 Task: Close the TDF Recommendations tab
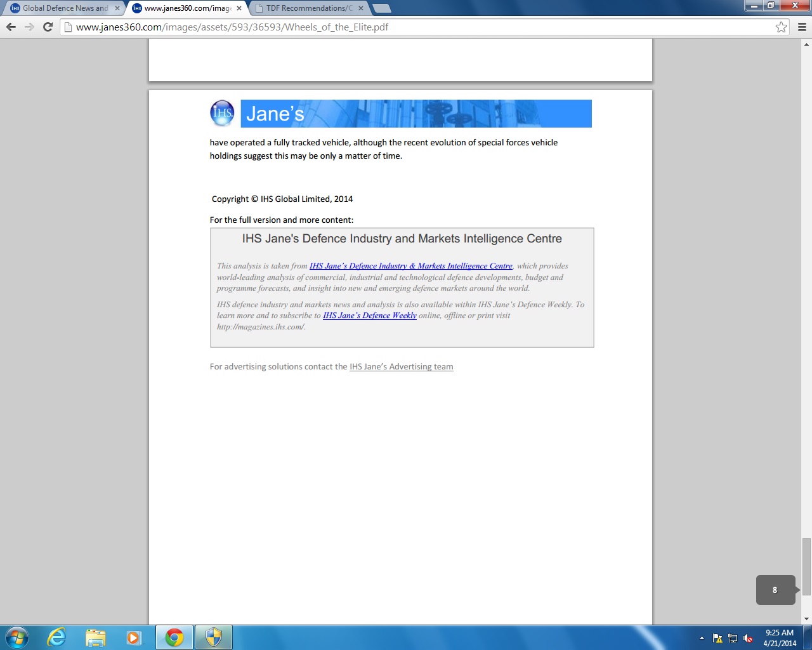point(361,8)
